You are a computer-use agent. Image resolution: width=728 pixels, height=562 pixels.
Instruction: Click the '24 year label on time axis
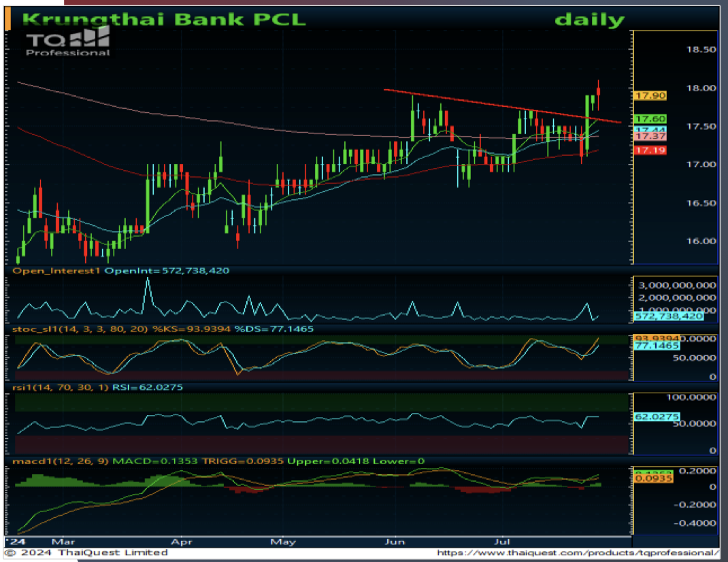17,542
